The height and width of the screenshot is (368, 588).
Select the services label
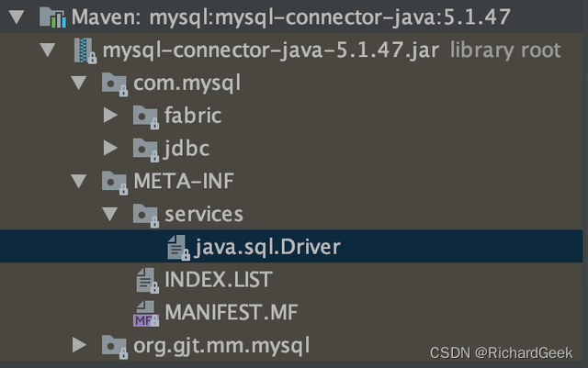[x=204, y=215]
